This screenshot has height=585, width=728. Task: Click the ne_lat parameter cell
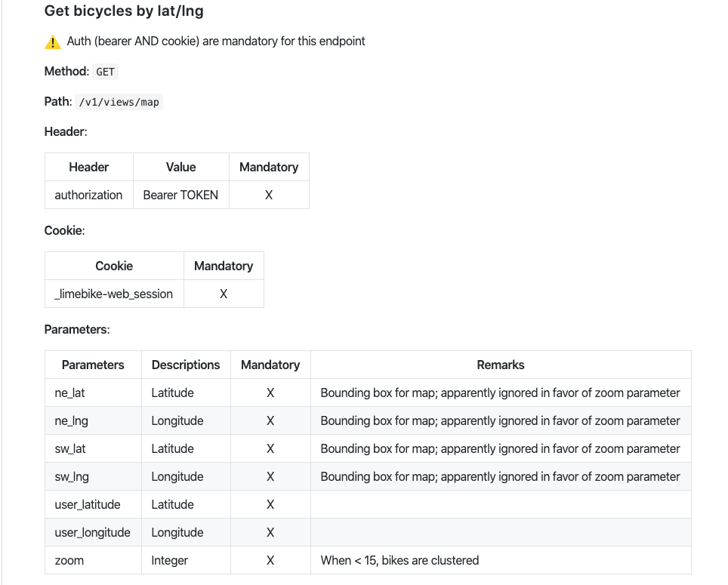71,393
